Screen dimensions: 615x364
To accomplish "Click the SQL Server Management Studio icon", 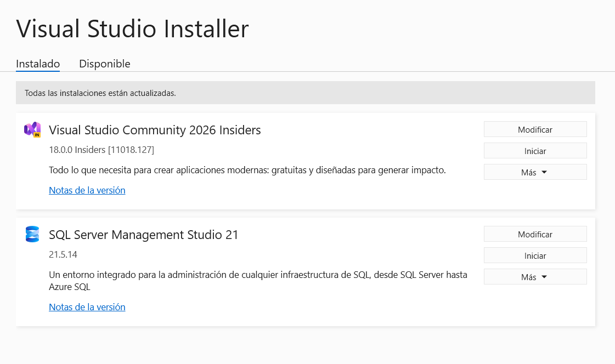I will 32,235.
